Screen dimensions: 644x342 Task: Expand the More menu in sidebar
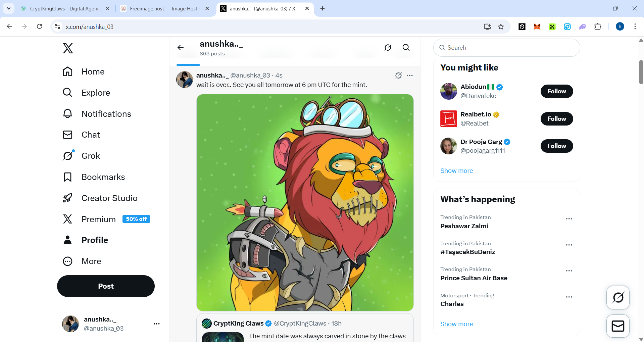pyautogui.click(x=82, y=261)
